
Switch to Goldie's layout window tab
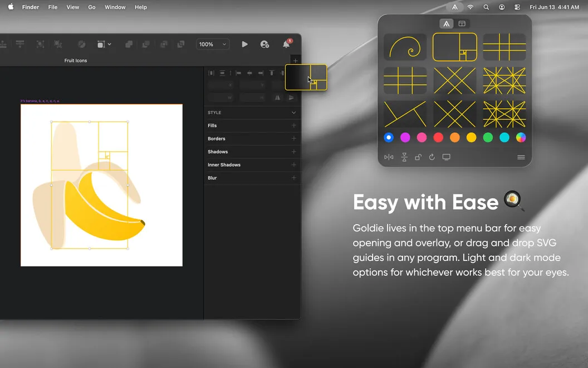462,23
